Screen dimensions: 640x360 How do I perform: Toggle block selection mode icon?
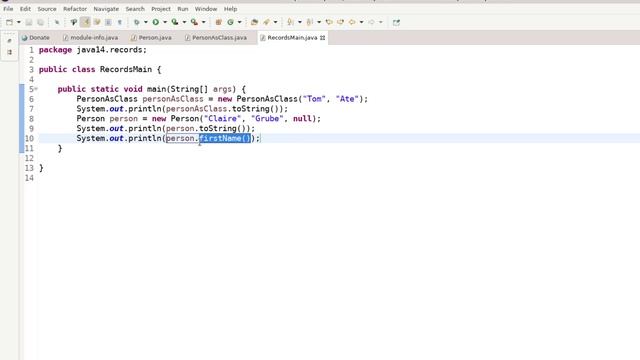108,22
